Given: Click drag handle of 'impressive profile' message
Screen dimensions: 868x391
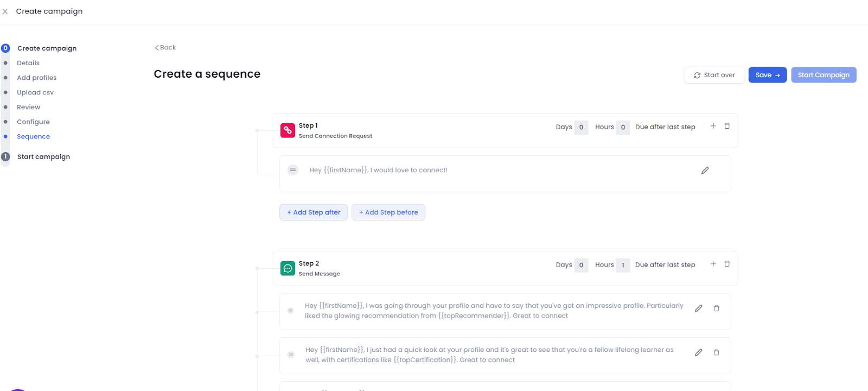Looking at the screenshot, I should [x=291, y=311].
